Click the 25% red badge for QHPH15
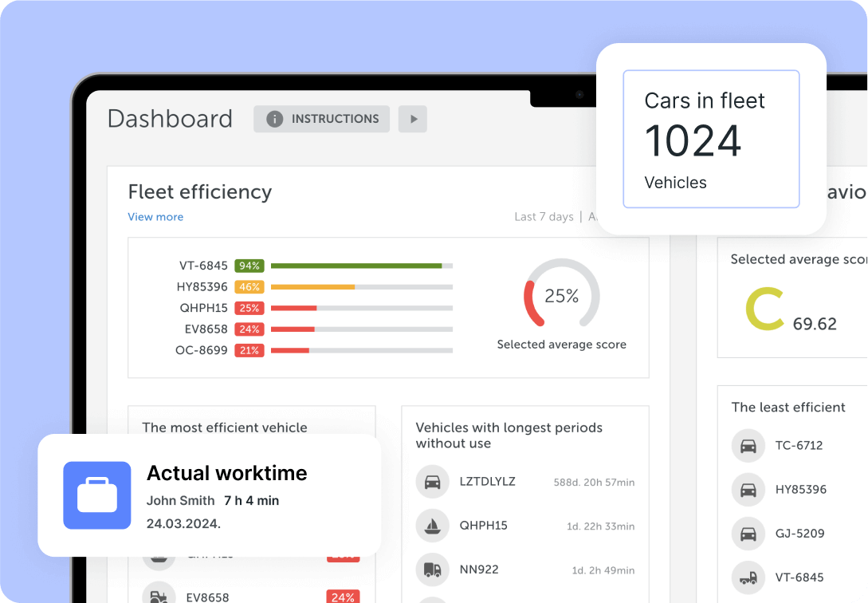This screenshot has height=603, width=868. 249,308
